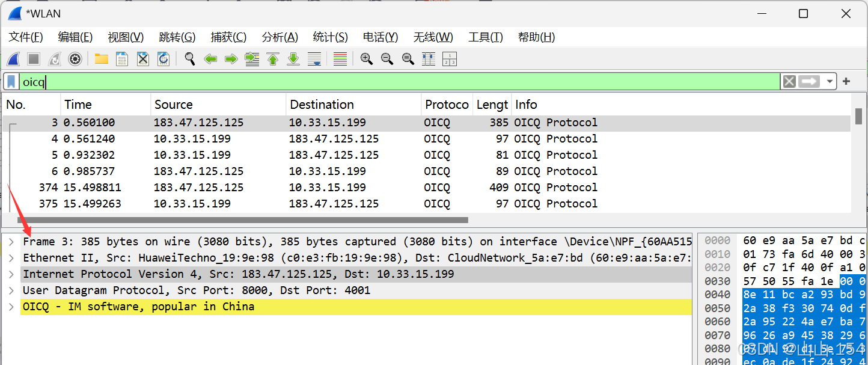Open the 帮助(H) menu
The height and width of the screenshot is (365, 868).
click(537, 37)
